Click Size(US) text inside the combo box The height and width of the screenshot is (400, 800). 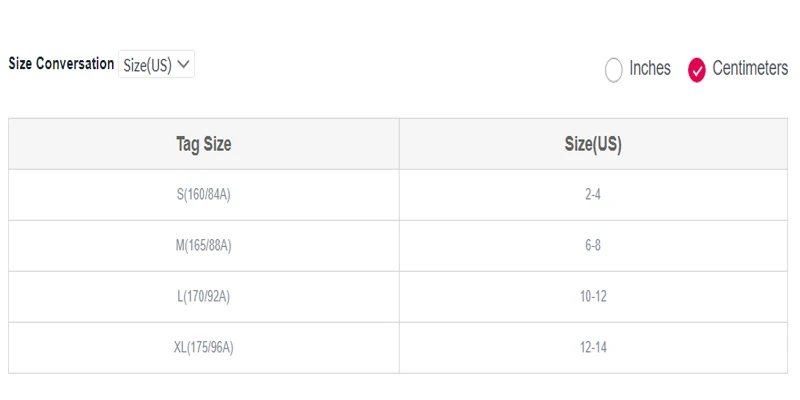pos(147,65)
